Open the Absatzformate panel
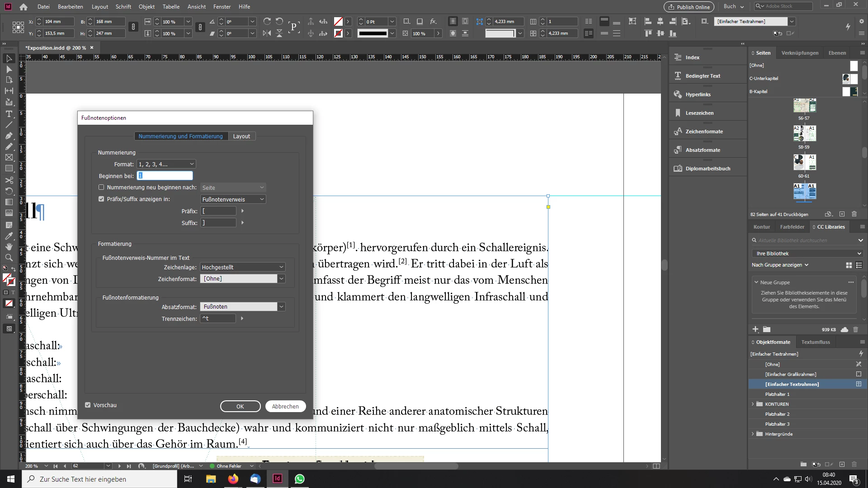This screenshot has height=488, width=868. pyautogui.click(x=703, y=150)
